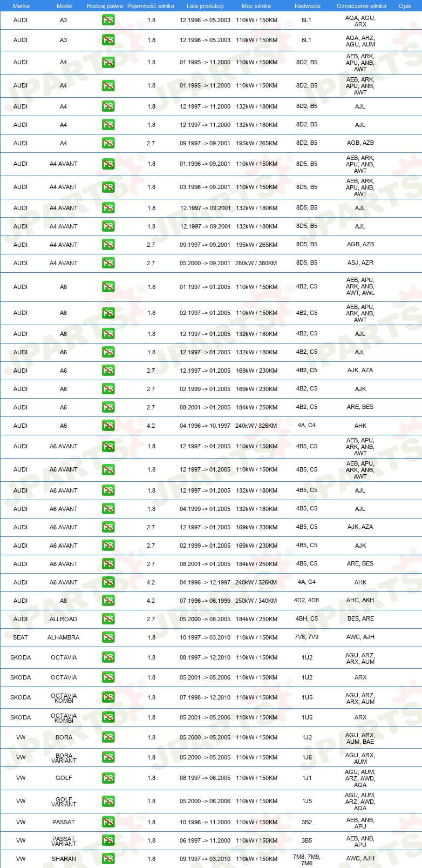Click the body code 7M8, 7M9, 7M6

click(307, 860)
